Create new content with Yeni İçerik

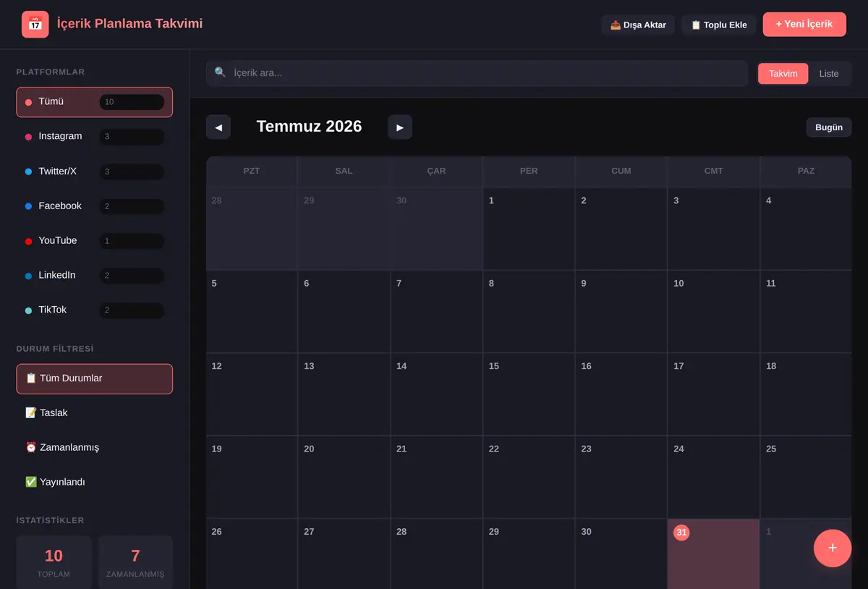[x=804, y=24]
